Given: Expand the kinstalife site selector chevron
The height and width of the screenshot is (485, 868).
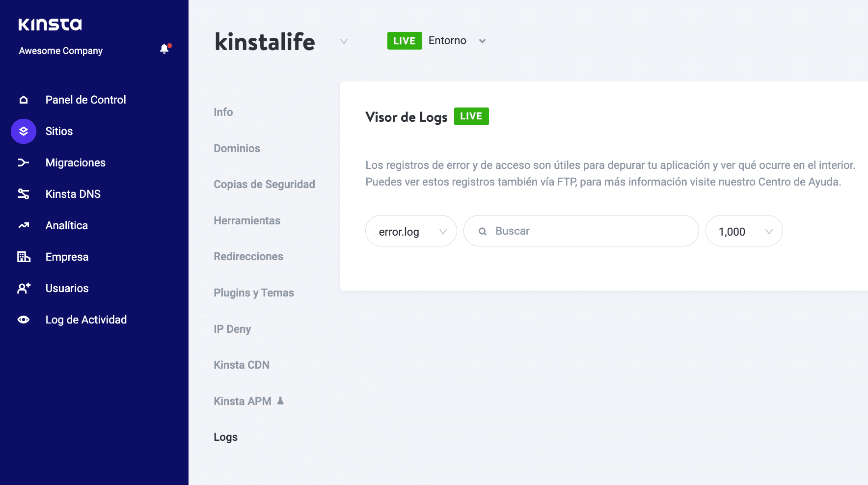Looking at the screenshot, I should [x=344, y=41].
